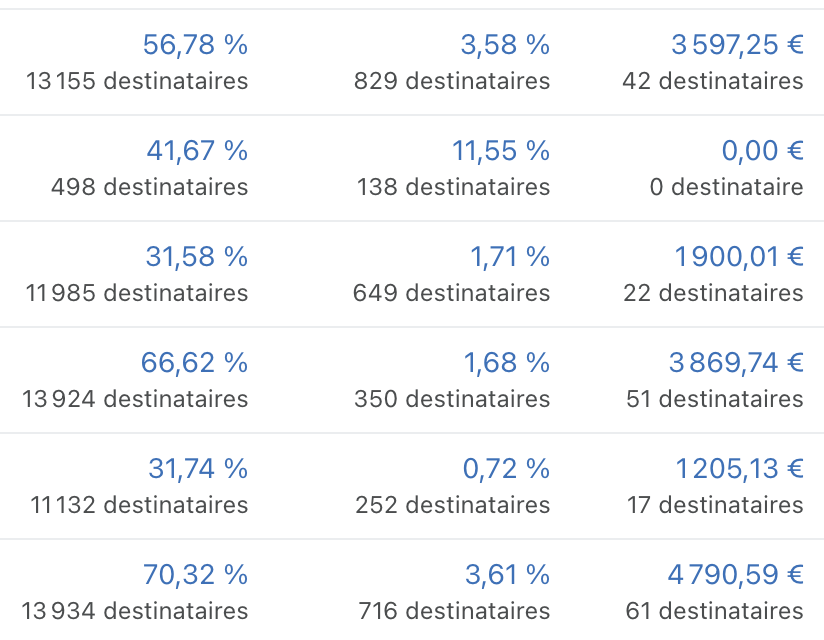
Task: Open the 3 869,74 € revenue amount
Action: click(x=736, y=363)
